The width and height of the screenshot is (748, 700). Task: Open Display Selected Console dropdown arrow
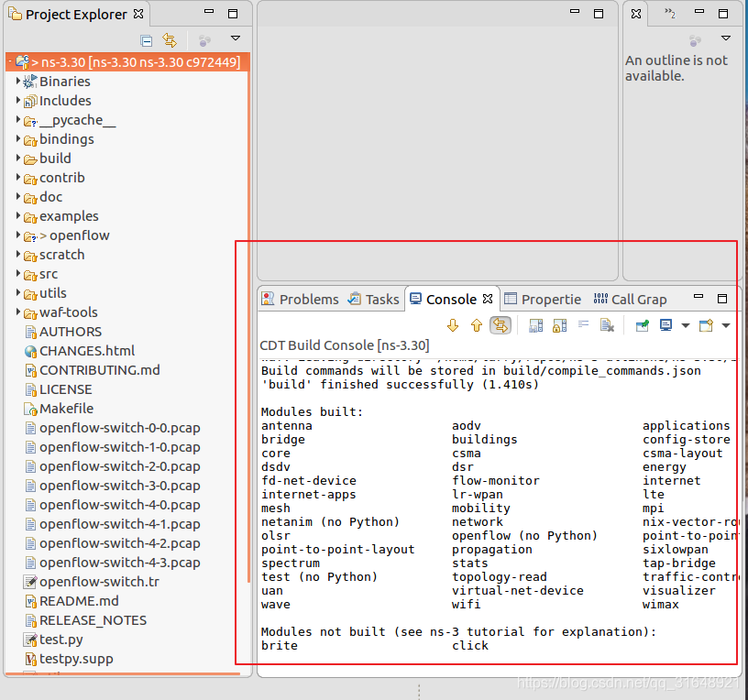click(x=686, y=325)
